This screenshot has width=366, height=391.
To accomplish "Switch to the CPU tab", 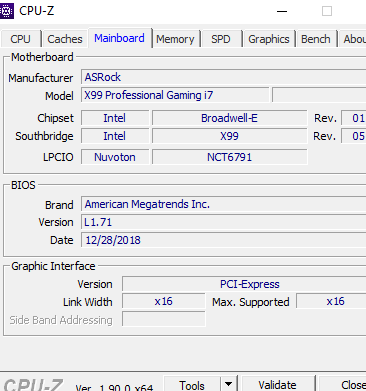I will tap(21, 39).
